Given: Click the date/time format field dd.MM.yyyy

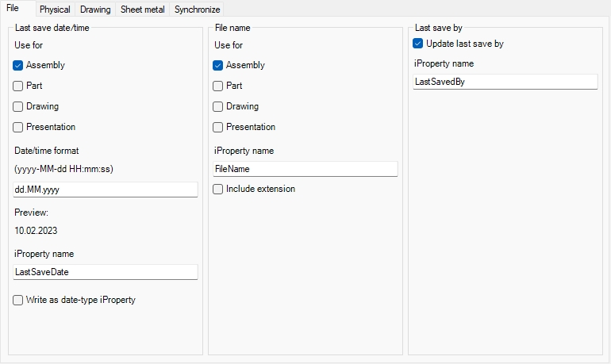Looking at the screenshot, I should click(x=105, y=190).
